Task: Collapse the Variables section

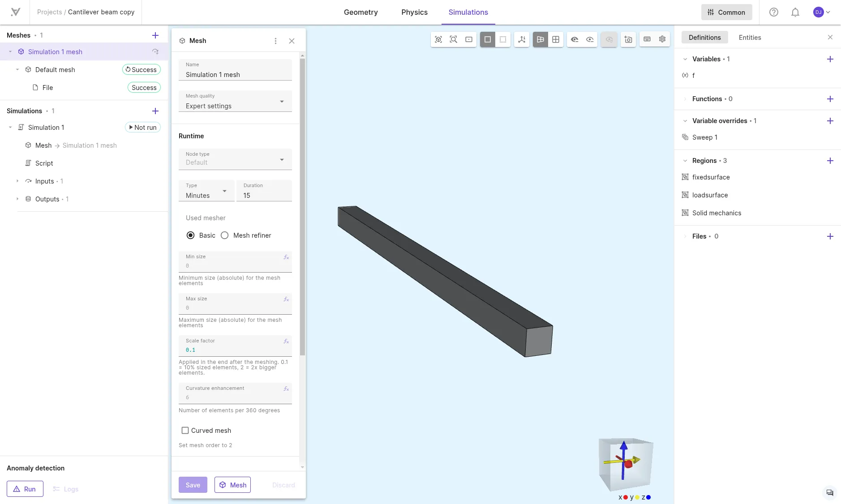Action: pyautogui.click(x=685, y=59)
